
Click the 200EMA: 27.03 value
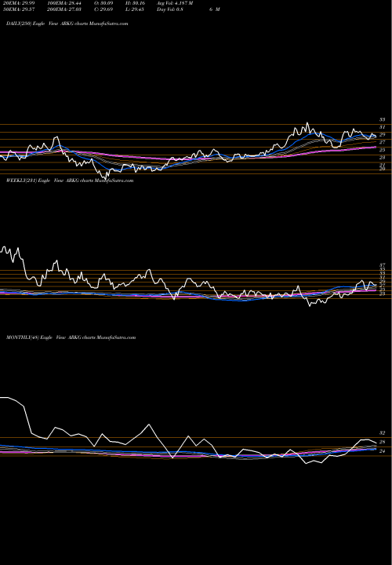(x=64, y=9)
